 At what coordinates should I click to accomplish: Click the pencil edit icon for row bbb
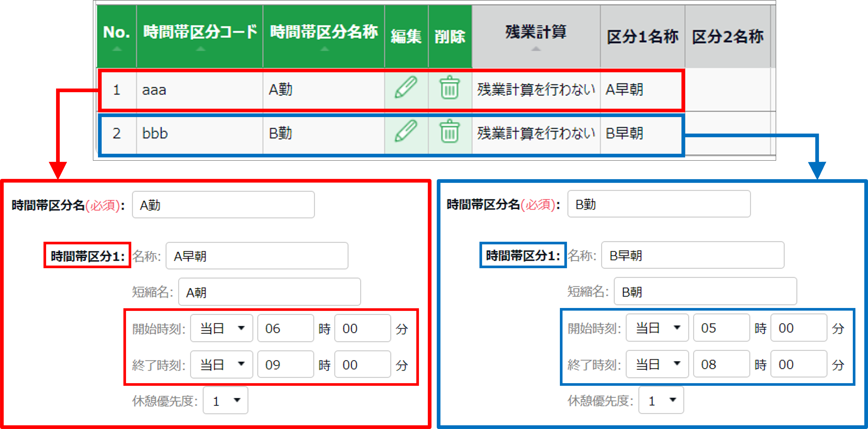[x=406, y=131]
